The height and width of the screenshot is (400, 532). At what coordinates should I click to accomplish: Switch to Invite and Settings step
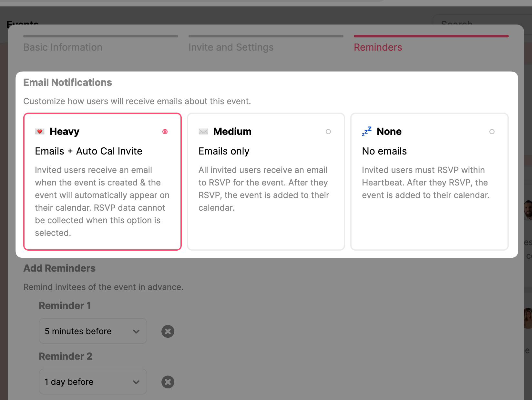231,47
